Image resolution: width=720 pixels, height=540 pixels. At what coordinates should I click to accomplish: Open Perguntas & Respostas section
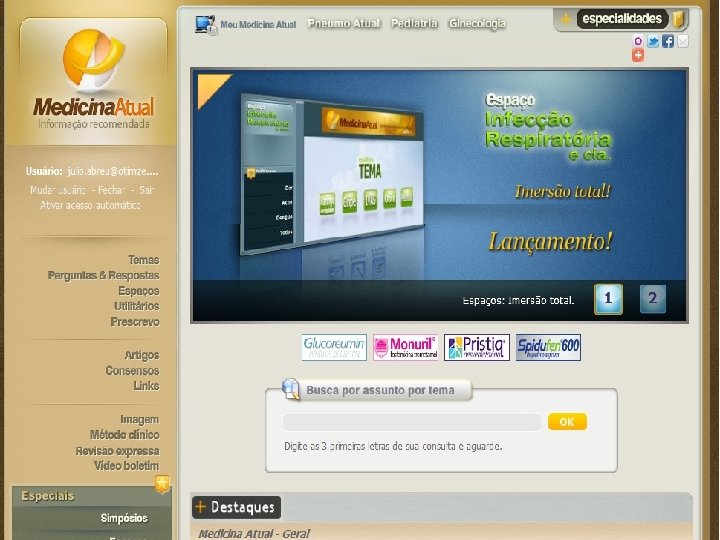click(x=103, y=276)
